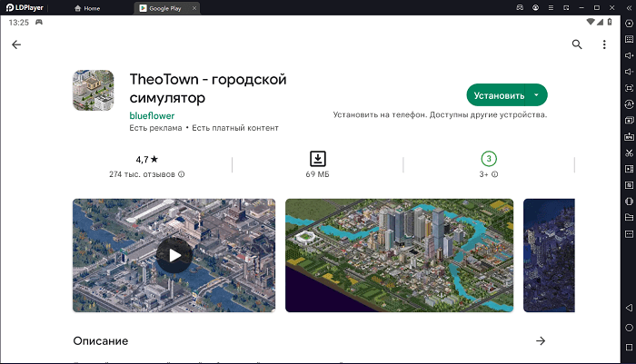Click the green age rating 3 badge
This screenshot has width=636, height=364.
tap(489, 159)
